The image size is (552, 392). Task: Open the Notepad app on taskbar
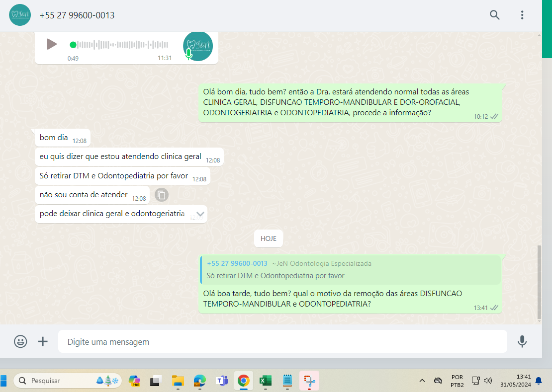pyautogui.click(x=287, y=381)
